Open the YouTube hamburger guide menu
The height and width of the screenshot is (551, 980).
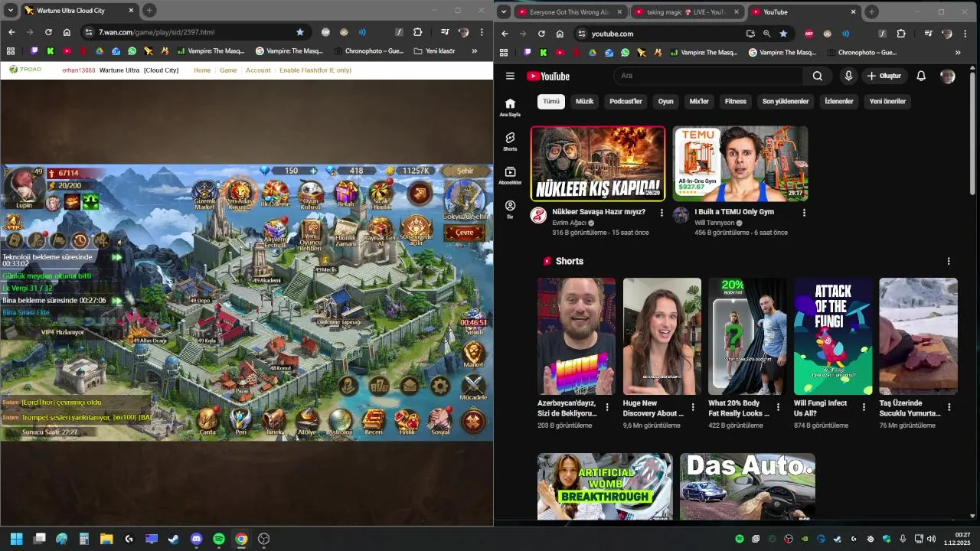click(x=510, y=76)
